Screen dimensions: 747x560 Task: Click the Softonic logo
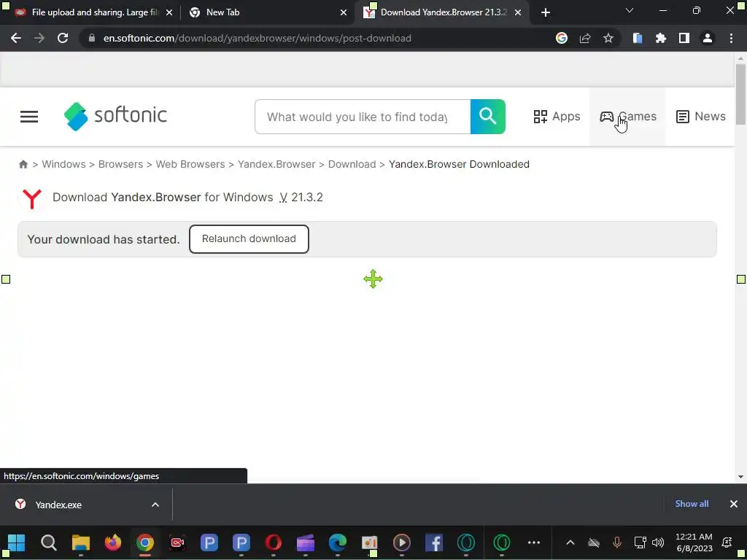[x=115, y=116]
